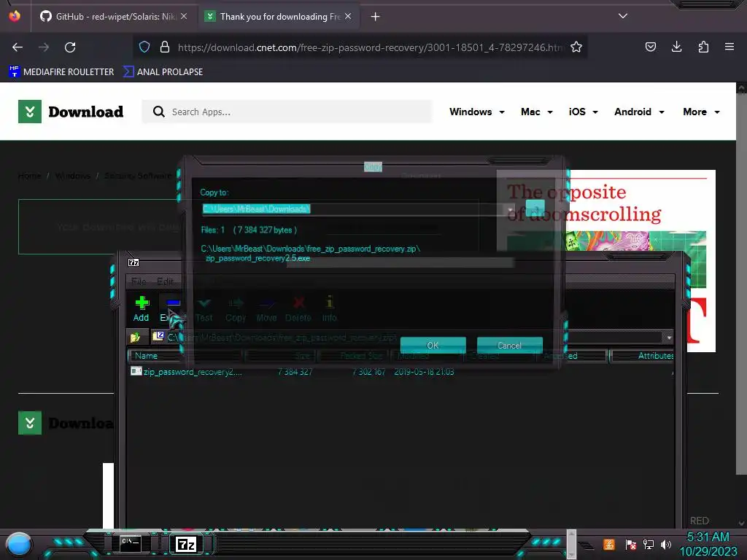Go back to the previous page
This screenshot has height=560, width=747.
click(x=18, y=47)
